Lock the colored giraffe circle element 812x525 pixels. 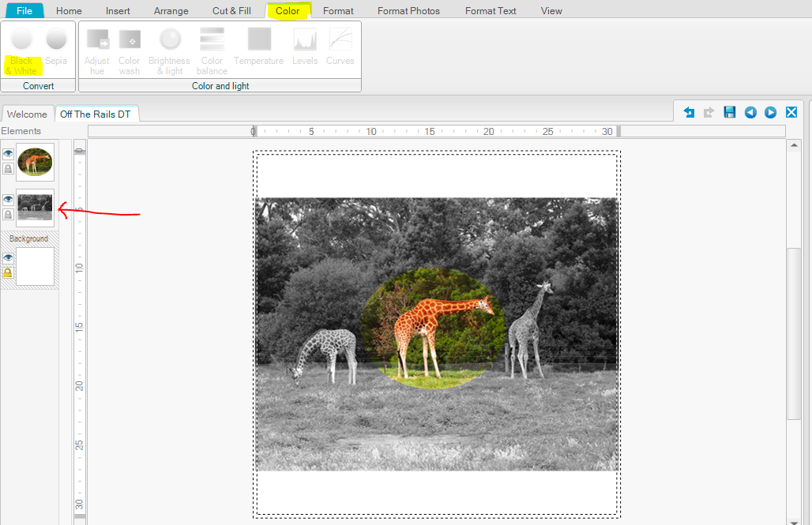[x=8, y=169]
